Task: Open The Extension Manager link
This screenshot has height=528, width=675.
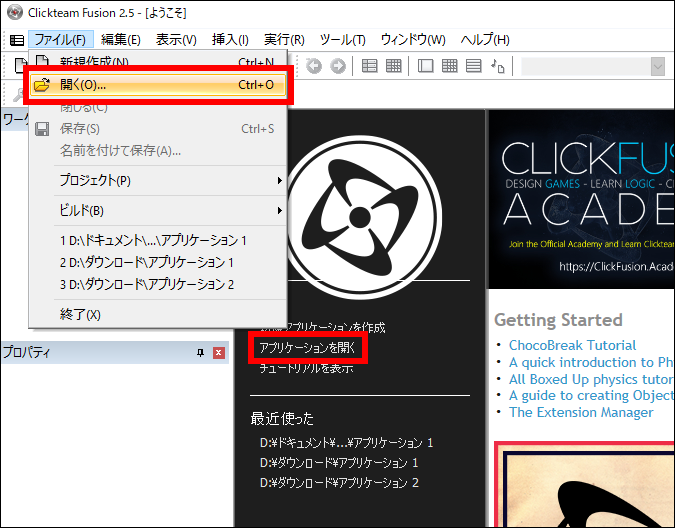Action: tap(581, 412)
